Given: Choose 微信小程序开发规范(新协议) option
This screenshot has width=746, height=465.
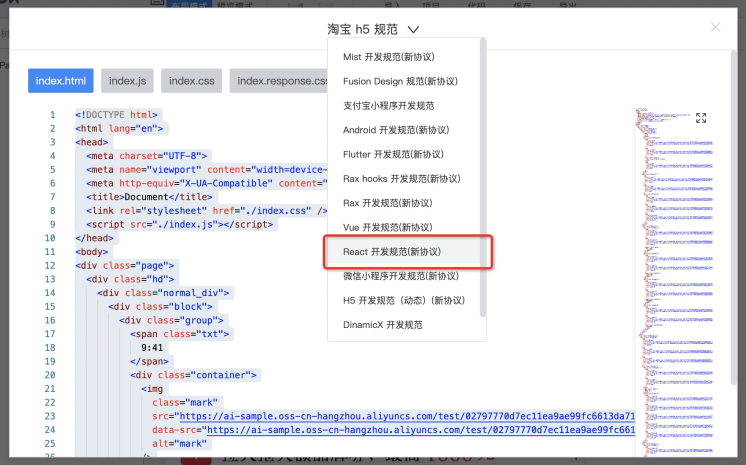Looking at the screenshot, I should click(x=401, y=276).
